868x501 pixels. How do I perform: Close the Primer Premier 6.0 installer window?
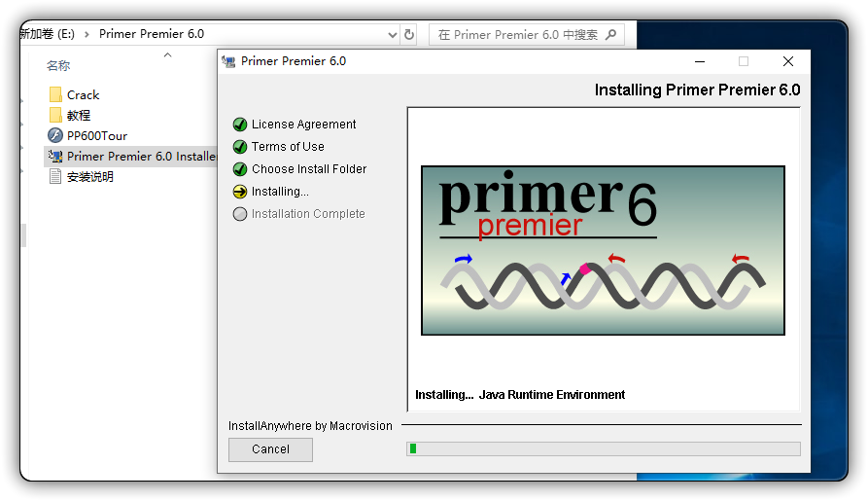(x=788, y=61)
